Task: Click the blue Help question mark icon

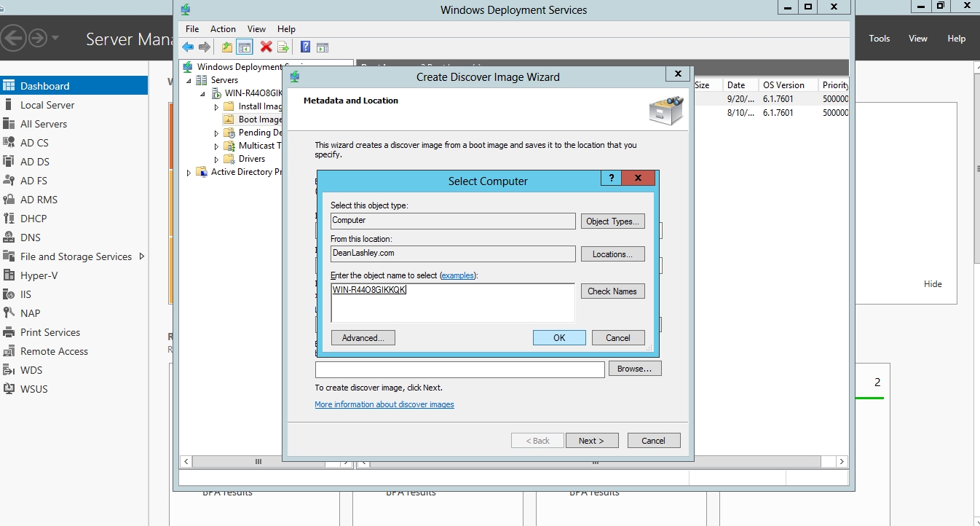Action: (305, 47)
